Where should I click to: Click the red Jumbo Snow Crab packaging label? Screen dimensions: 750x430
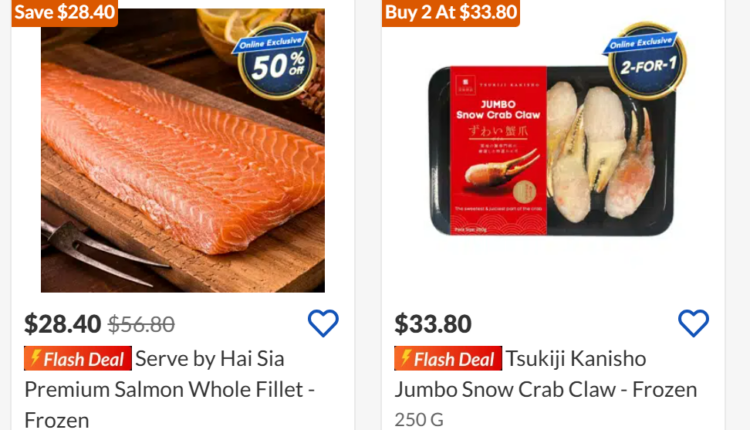[x=498, y=150]
